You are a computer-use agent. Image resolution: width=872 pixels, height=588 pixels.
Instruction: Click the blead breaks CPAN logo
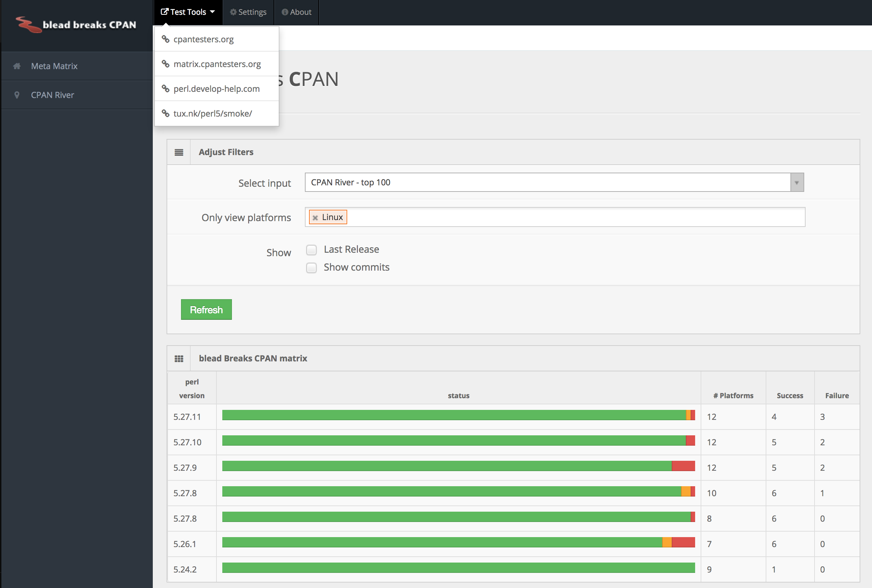76,24
